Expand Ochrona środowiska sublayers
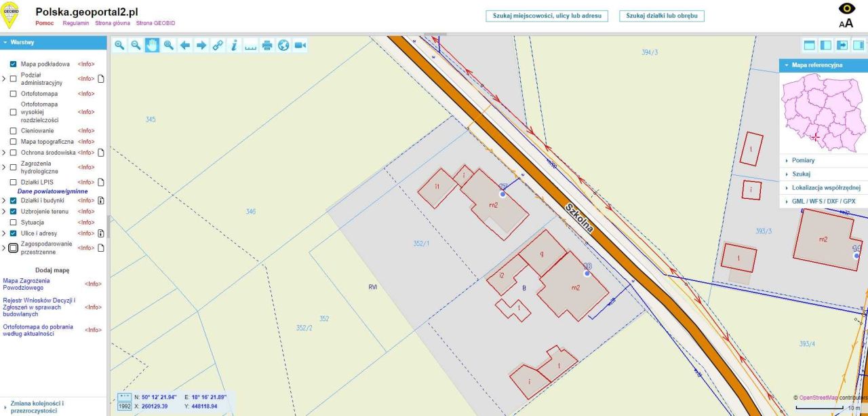This screenshot has width=868, height=416. tap(4, 153)
